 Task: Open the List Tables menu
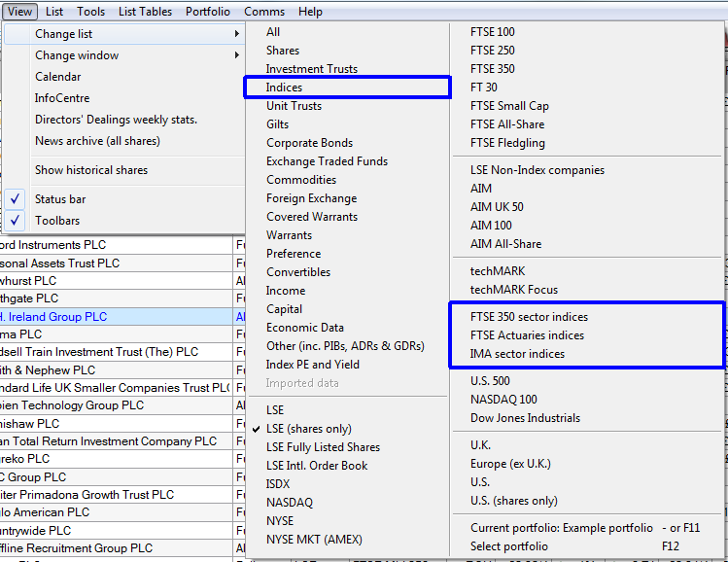145,12
